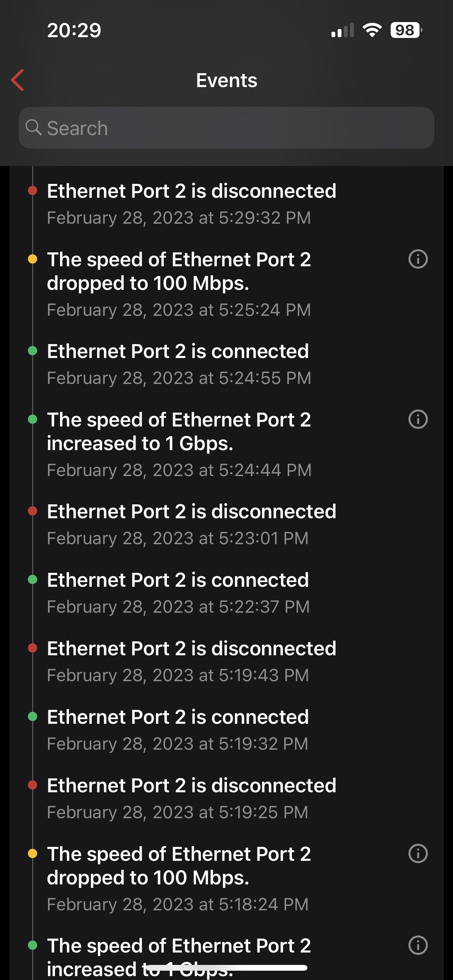Image resolution: width=453 pixels, height=980 pixels.
Task: Select disconnected event at 5:29:32 PM
Action: pyautogui.click(x=192, y=204)
